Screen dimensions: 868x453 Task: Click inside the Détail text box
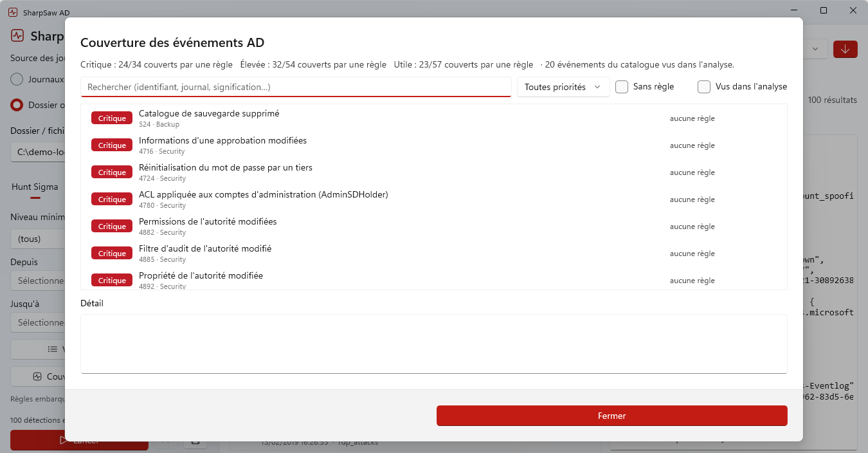[x=433, y=344]
